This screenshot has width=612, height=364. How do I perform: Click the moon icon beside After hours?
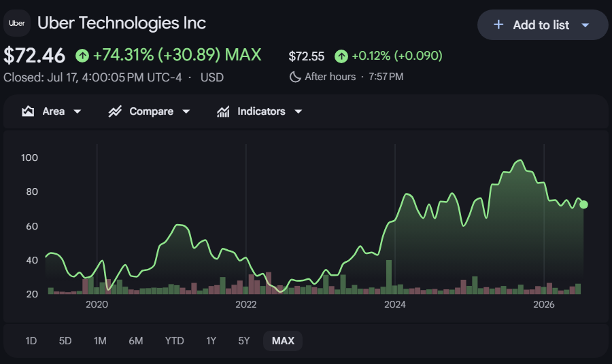pyautogui.click(x=295, y=77)
